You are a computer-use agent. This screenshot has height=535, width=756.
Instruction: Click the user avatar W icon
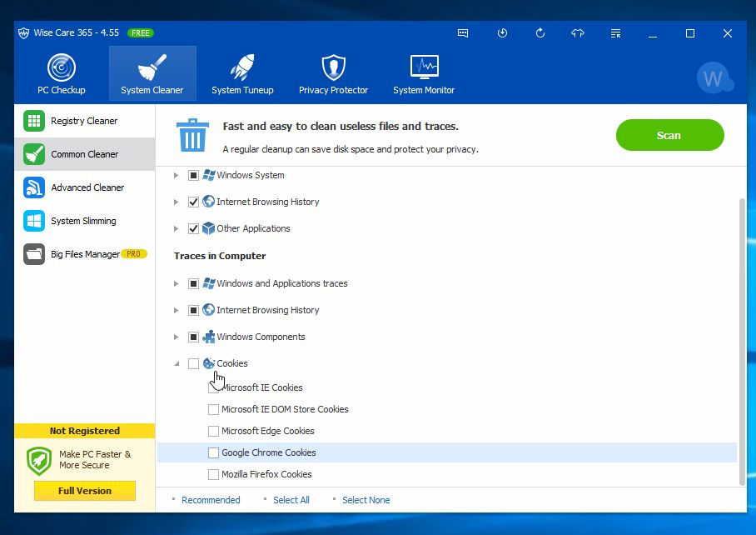715,77
